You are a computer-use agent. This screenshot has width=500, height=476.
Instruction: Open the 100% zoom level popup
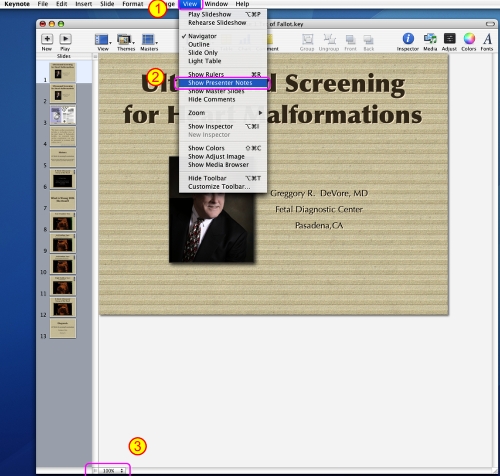click(x=111, y=470)
